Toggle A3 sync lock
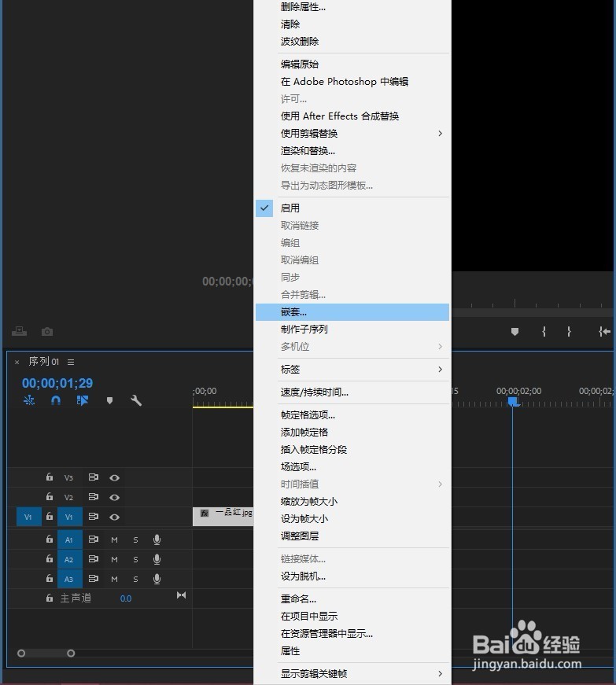 [94, 578]
